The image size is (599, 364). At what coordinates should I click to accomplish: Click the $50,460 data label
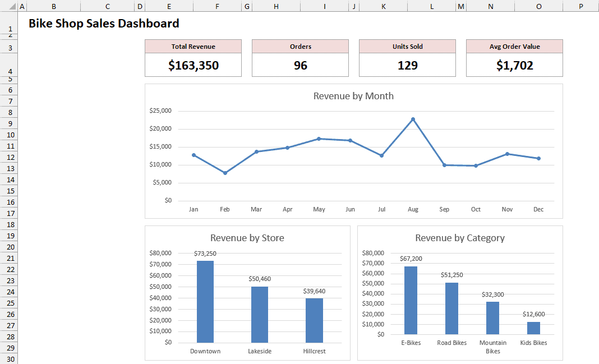(x=260, y=279)
